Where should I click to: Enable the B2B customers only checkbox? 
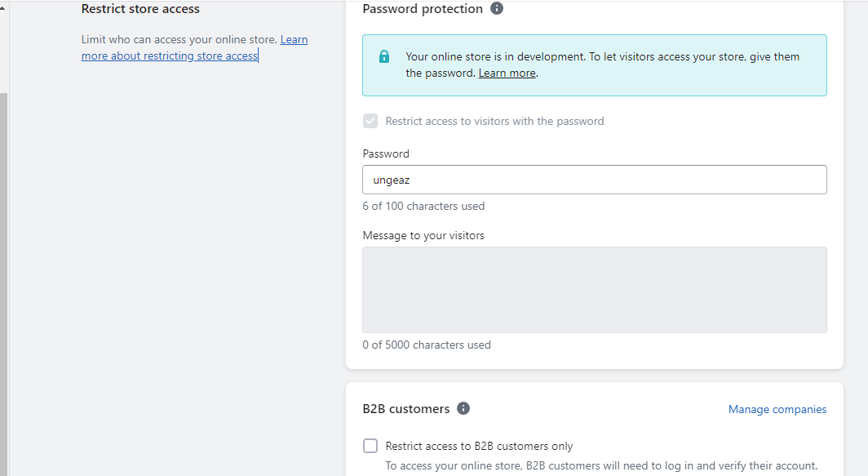pos(370,446)
